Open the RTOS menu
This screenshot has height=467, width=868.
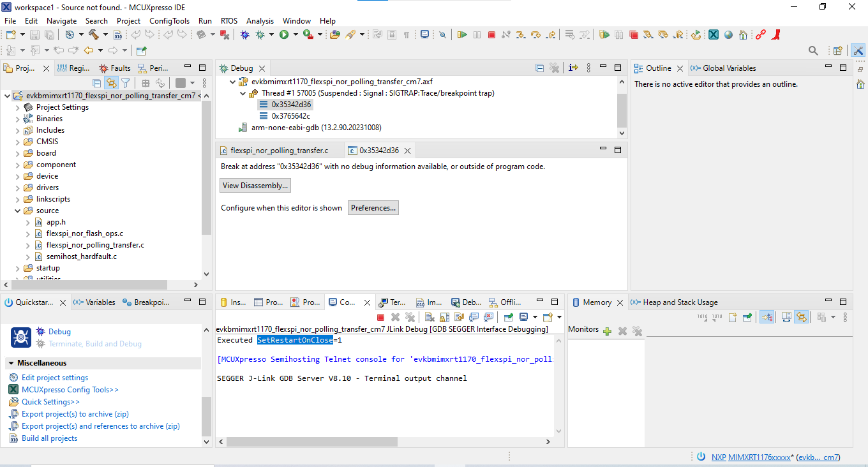coord(228,20)
